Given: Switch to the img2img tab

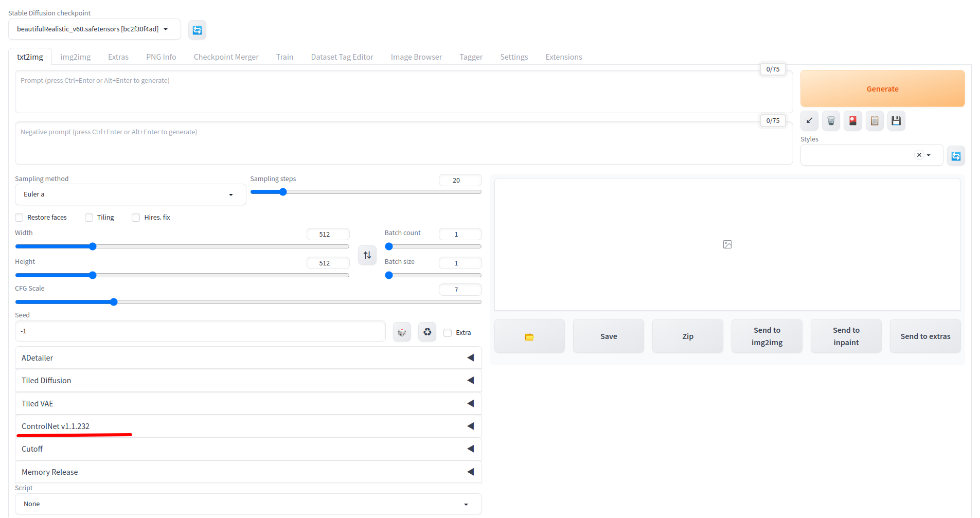Looking at the screenshot, I should point(75,57).
